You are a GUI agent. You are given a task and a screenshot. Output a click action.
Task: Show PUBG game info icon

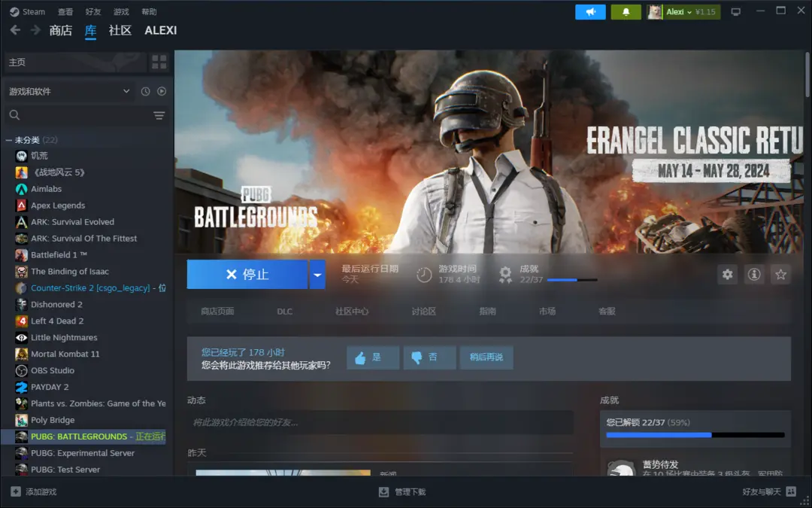click(x=754, y=274)
